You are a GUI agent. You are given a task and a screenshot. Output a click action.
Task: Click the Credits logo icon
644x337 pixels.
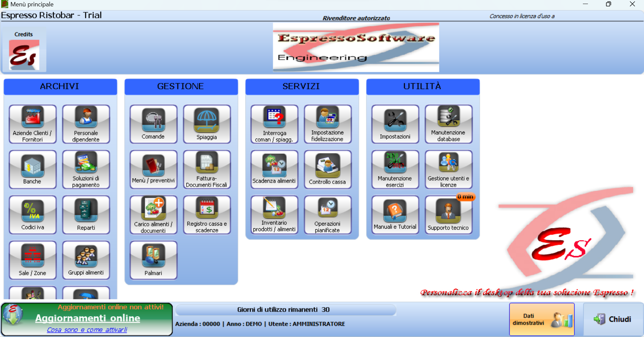pyautogui.click(x=24, y=55)
